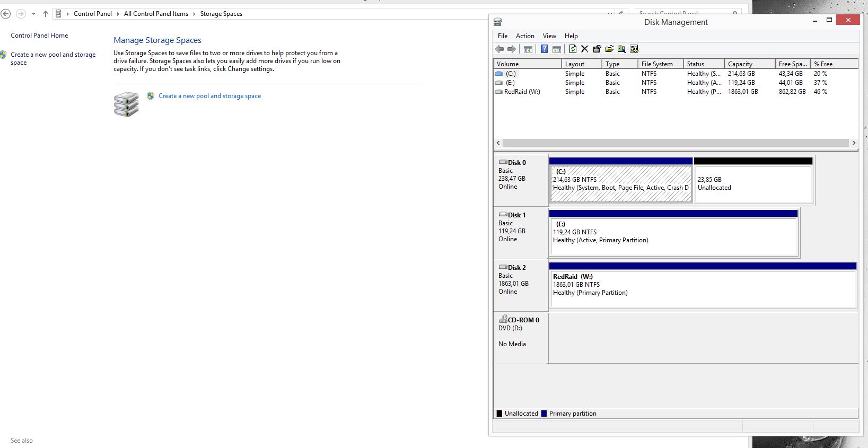Click the Settings list toolbar icon
Image resolution: width=868 pixels, height=448 pixels.
[x=634, y=49]
